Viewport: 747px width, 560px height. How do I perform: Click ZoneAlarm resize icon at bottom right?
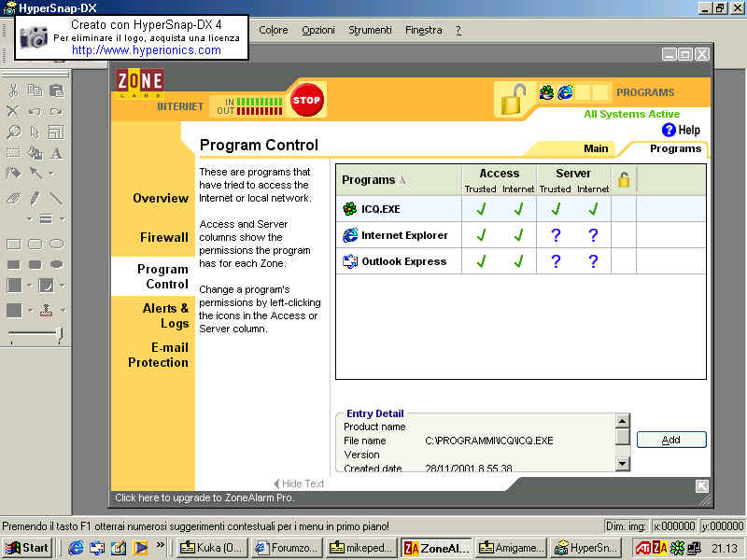pyautogui.click(x=702, y=486)
